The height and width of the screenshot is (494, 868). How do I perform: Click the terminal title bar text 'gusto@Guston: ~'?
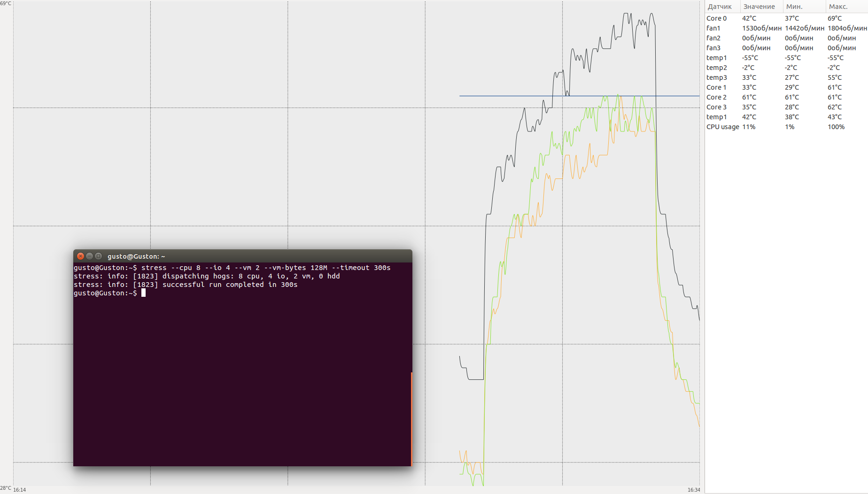[136, 256]
